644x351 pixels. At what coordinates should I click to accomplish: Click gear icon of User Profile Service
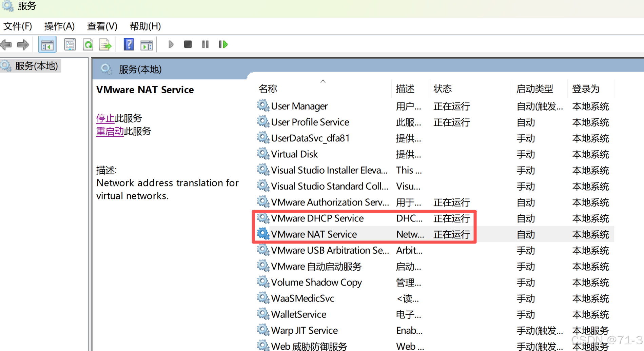pyautogui.click(x=263, y=122)
